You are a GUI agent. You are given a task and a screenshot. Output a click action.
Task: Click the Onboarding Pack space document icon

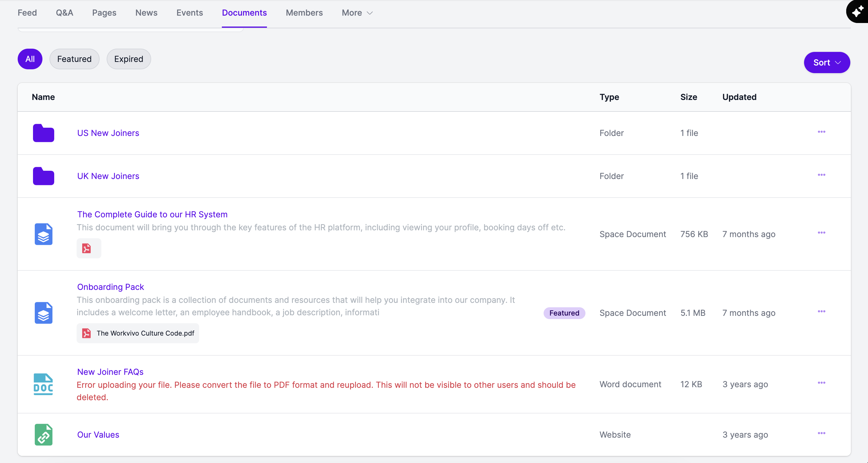(44, 313)
